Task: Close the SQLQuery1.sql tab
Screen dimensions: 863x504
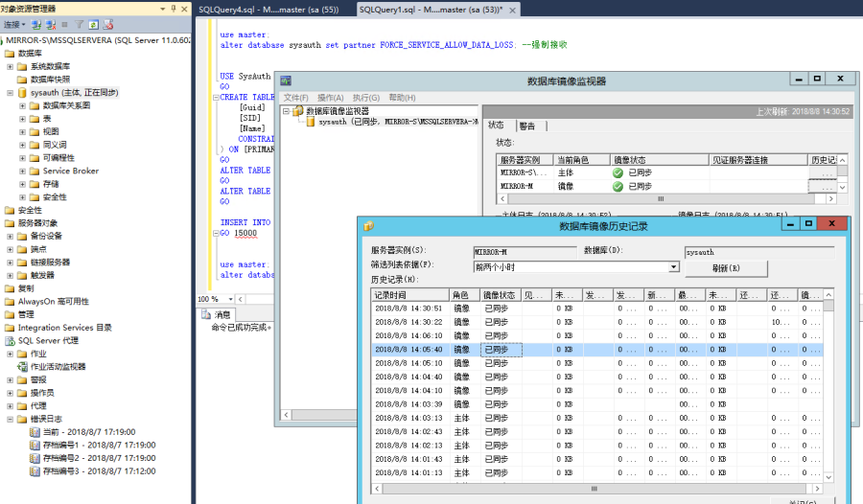Action: tap(512, 10)
